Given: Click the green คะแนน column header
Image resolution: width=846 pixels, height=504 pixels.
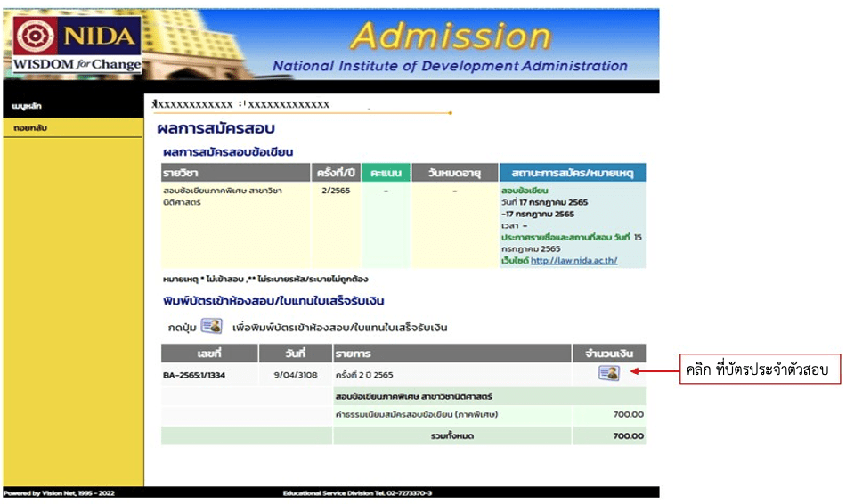Looking at the screenshot, I should click(x=386, y=173).
